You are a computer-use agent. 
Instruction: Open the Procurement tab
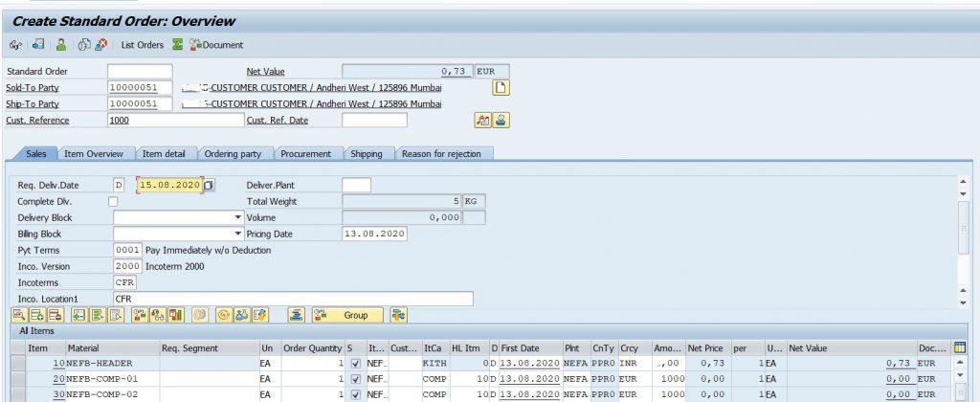click(x=305, y=154)
